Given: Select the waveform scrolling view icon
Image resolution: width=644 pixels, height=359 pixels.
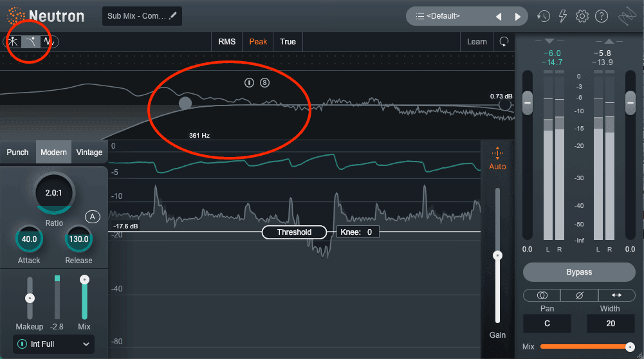Looking at the screenshot, I should click(49, 41).
